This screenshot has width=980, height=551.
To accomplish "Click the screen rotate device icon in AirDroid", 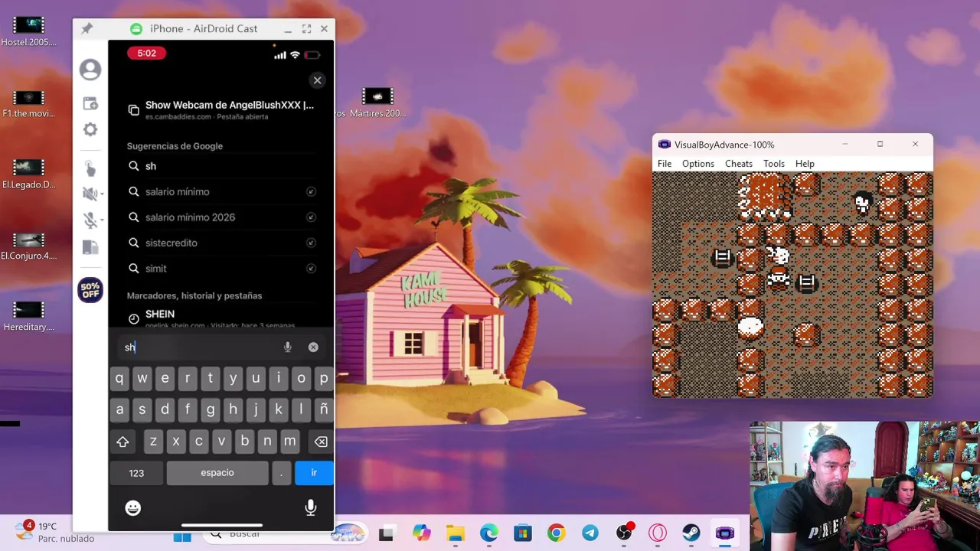I will pos(90,247).
